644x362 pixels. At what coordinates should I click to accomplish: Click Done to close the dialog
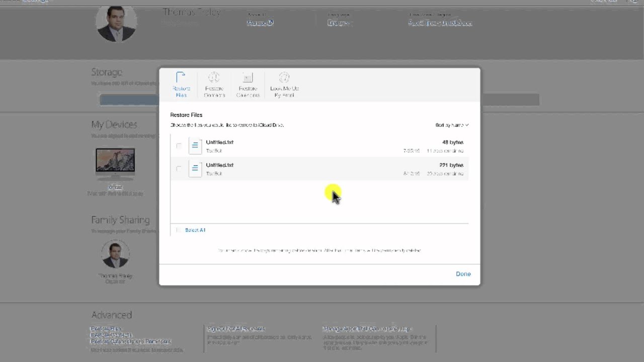coord(463,274)
